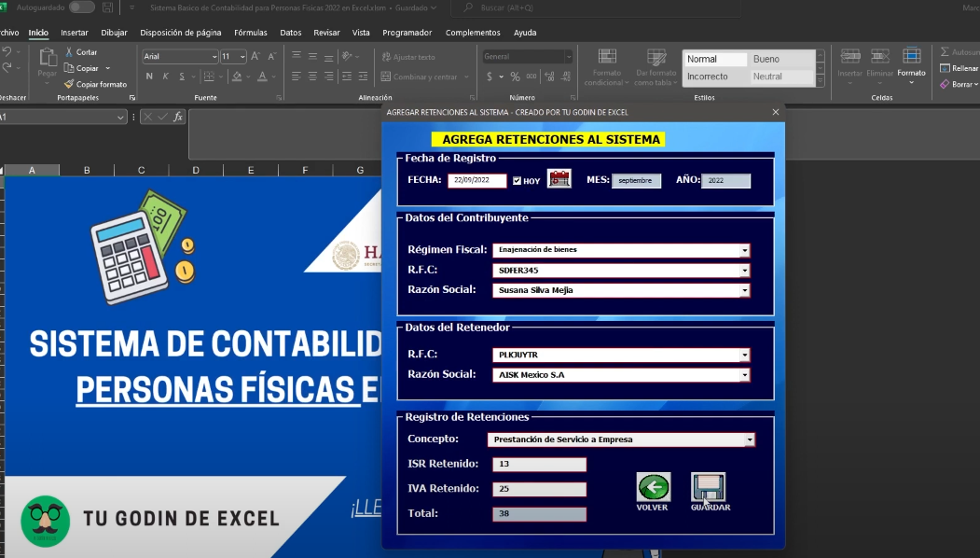This screenshot has width=980, height=558.
Task: Select the Bueno cell style
Action: (781, 59)
